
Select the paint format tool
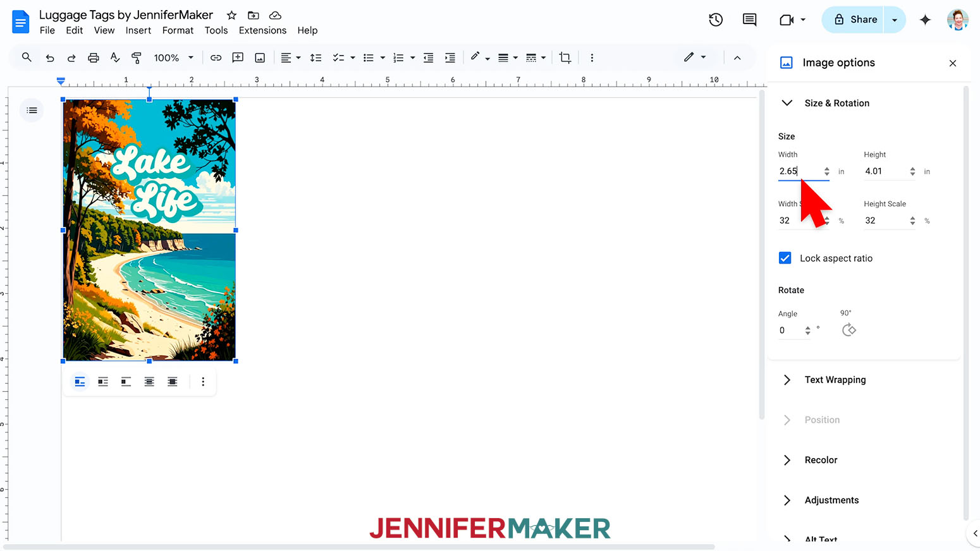click(x=137, y=58)
